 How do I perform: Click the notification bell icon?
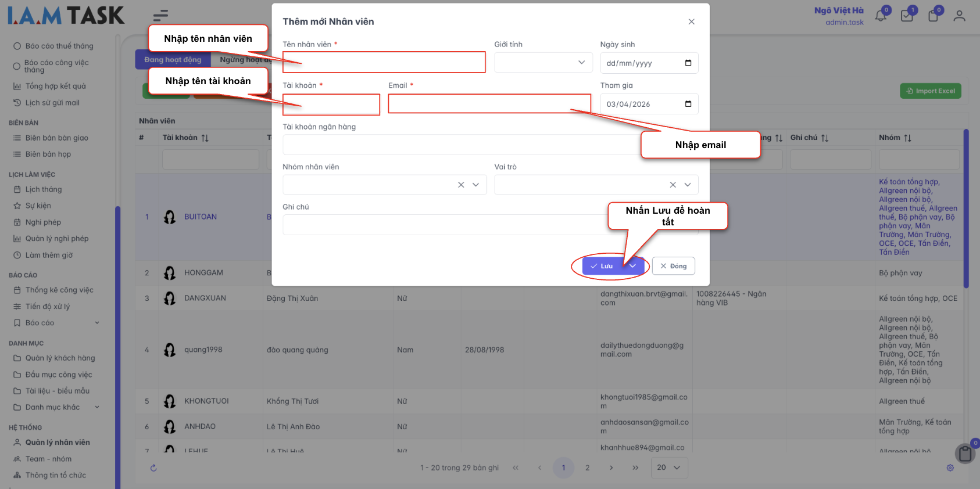click(x=881, y=16)
